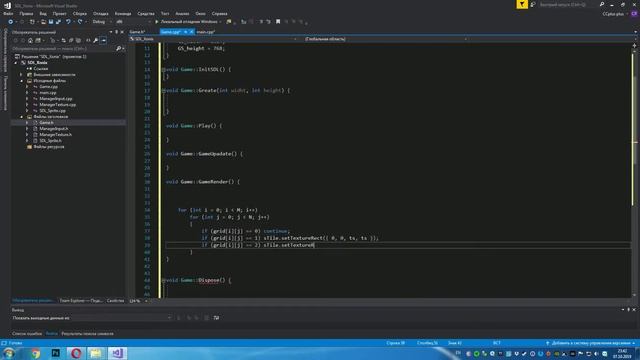Click the Save file toolbar icon
The height and width of the screenshot is (360, 640).
(x=51, y=22)
